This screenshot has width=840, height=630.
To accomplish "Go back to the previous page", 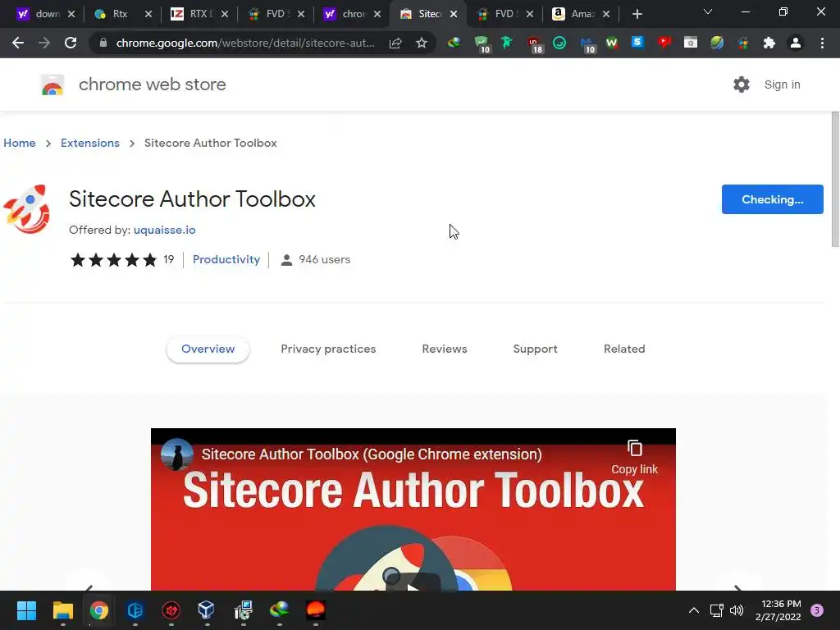I will pos(18,43).
